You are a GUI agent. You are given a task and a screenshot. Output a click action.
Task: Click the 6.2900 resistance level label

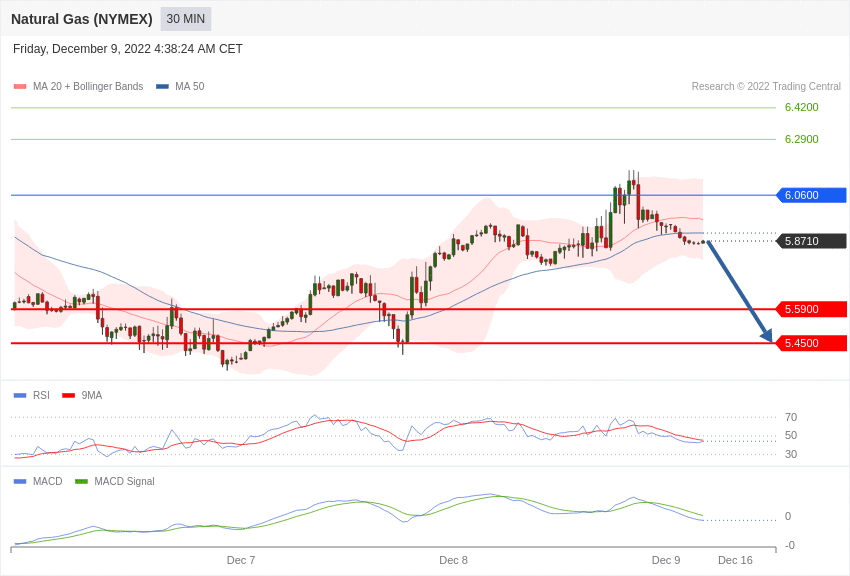coord(801,139)
